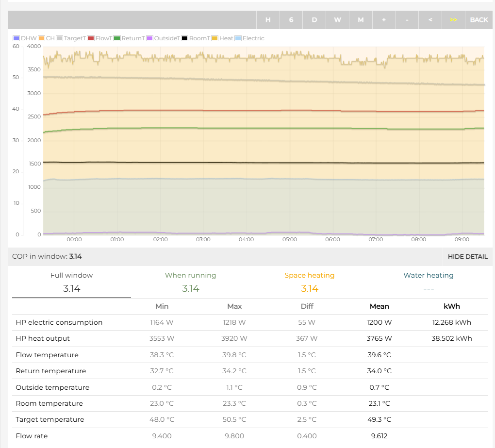Toggle the DHW series in legend
This screenshot has height=448, width=495.
[x=25, y=38]
